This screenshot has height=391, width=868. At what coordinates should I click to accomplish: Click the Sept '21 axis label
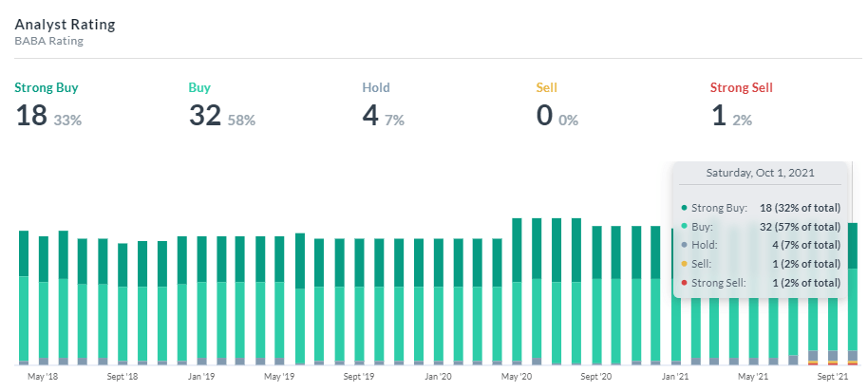coord(832,377)
